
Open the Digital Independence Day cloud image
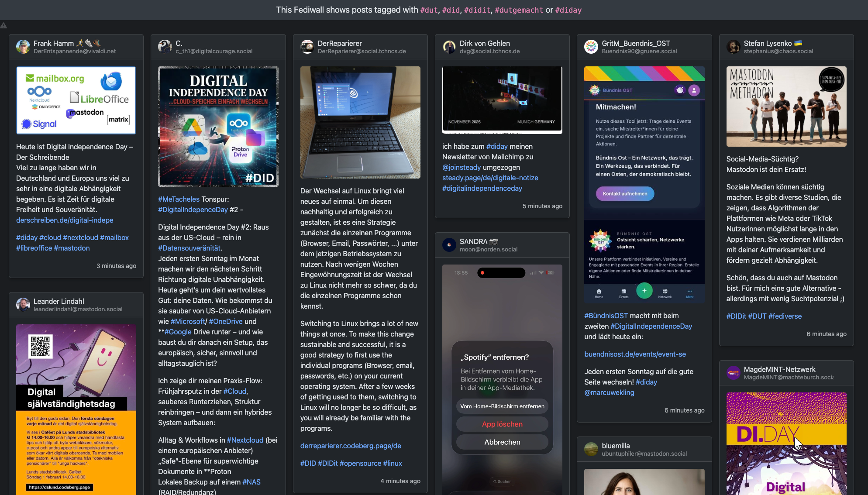(218, 127)
